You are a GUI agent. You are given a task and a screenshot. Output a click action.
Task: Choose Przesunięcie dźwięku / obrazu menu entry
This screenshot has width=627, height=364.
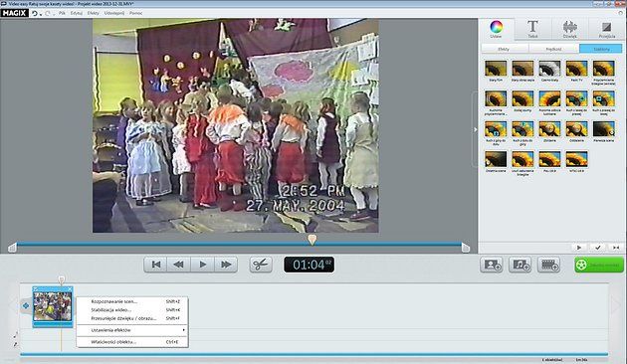132,318
